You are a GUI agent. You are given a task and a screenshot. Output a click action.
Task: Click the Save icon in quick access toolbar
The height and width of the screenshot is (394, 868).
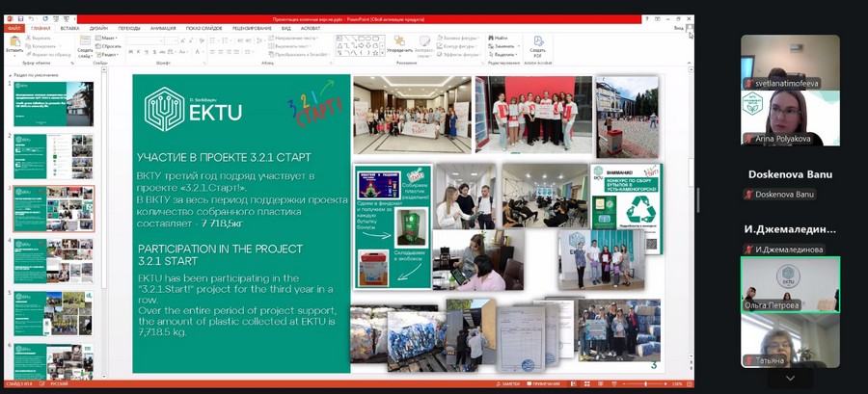(18, 18)
